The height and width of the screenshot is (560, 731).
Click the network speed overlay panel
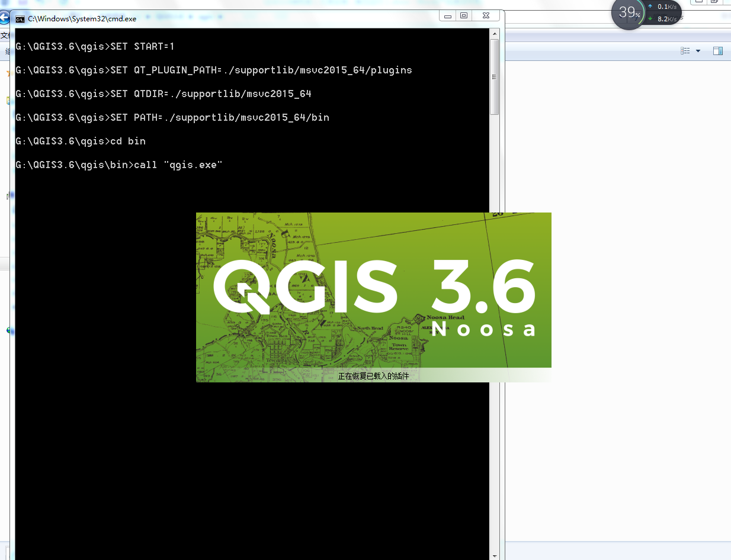point(663,12)
